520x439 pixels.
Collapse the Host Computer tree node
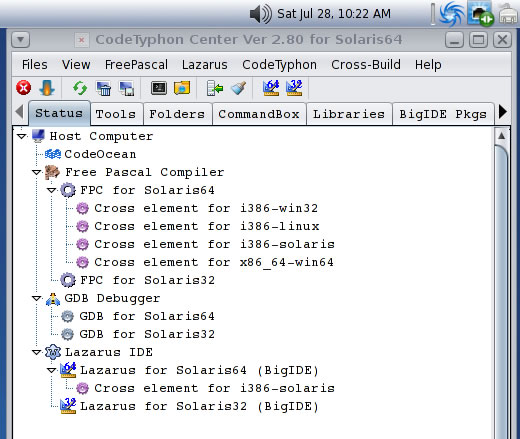pyautogui.click(x=22, y=136)
